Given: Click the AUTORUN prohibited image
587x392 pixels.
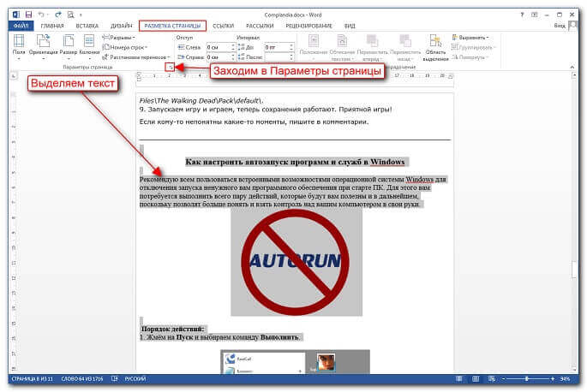Looking at the screenshot, I should pyautogui.click(x=296, y=262).
